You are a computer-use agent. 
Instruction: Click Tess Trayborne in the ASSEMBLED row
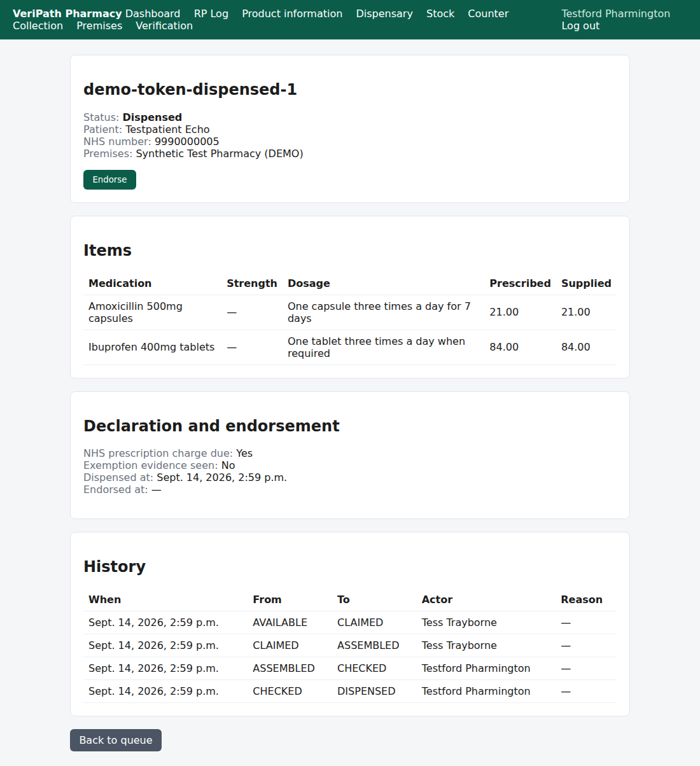pyautogui.click(x=459, y=645)
